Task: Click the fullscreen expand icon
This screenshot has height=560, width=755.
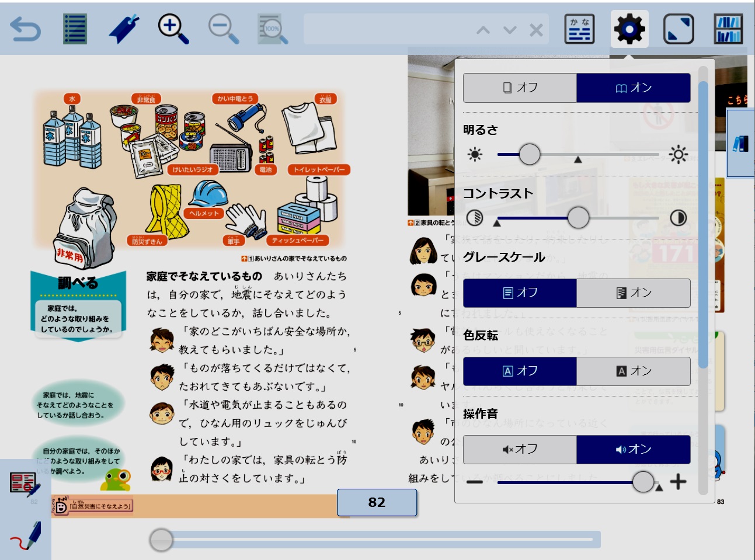Action: pos(679,29)
